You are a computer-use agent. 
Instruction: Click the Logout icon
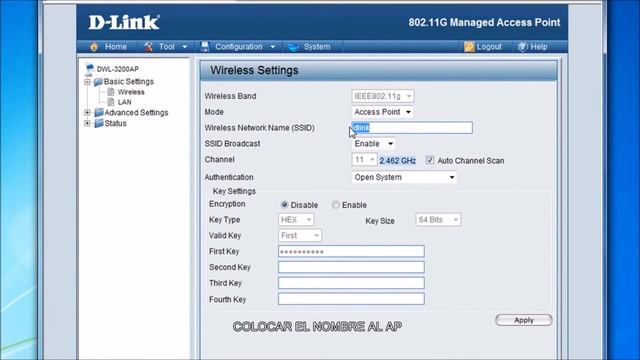click(469, 47)
